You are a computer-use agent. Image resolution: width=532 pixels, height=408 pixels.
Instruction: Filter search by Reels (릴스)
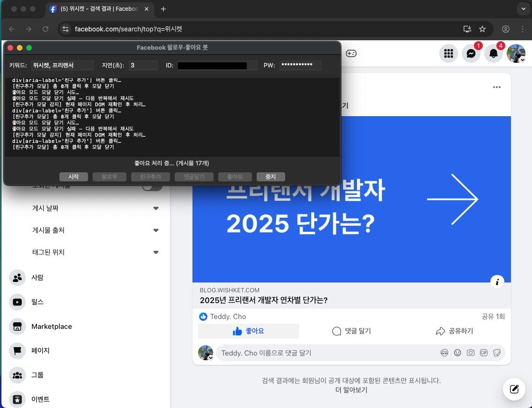[87, 302]
